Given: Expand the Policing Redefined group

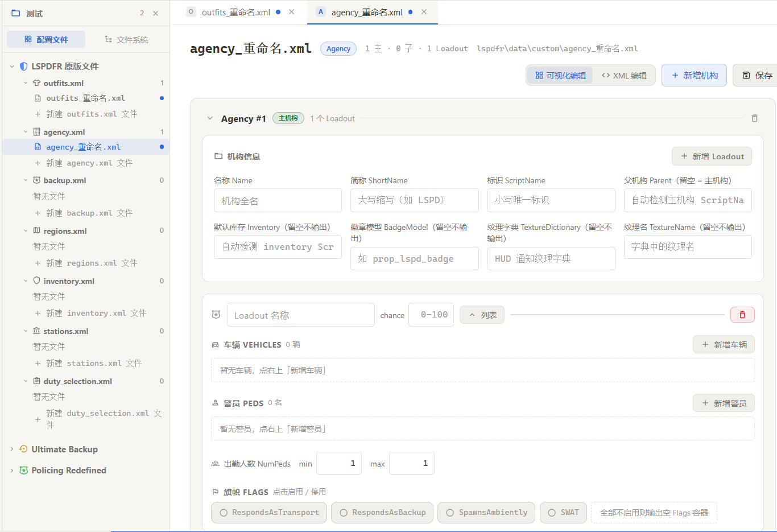Looking at the screenshot, I should pos(12,471).
